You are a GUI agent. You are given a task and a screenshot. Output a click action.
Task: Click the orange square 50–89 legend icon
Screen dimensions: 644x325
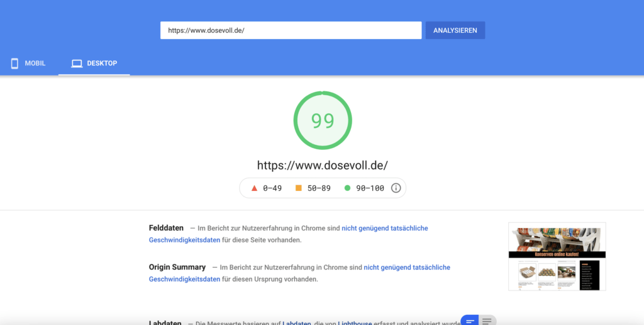click(299, 188)
